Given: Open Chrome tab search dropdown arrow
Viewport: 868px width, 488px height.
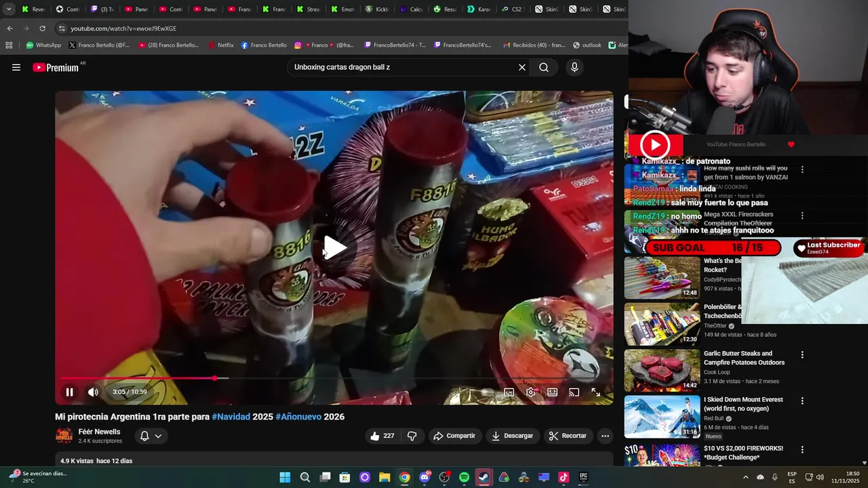Looking at the screenshot, I should [9, 9].
